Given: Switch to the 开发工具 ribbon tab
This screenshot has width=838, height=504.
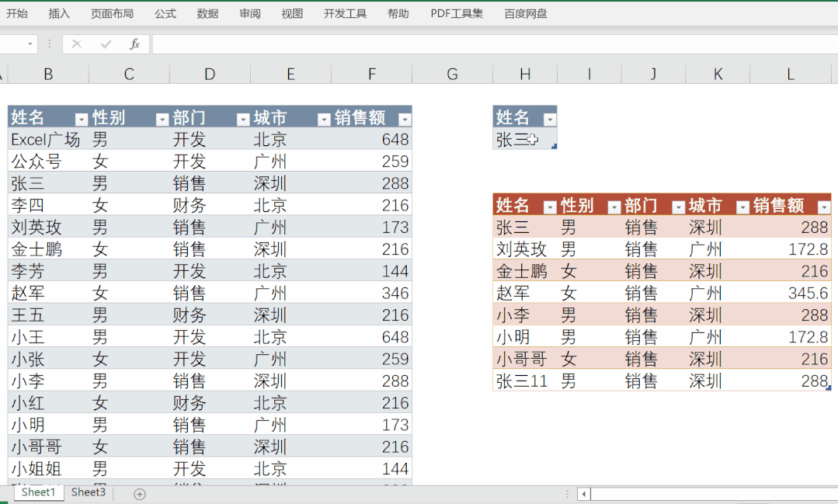Looking at the screenshot, I should [345, 13].
